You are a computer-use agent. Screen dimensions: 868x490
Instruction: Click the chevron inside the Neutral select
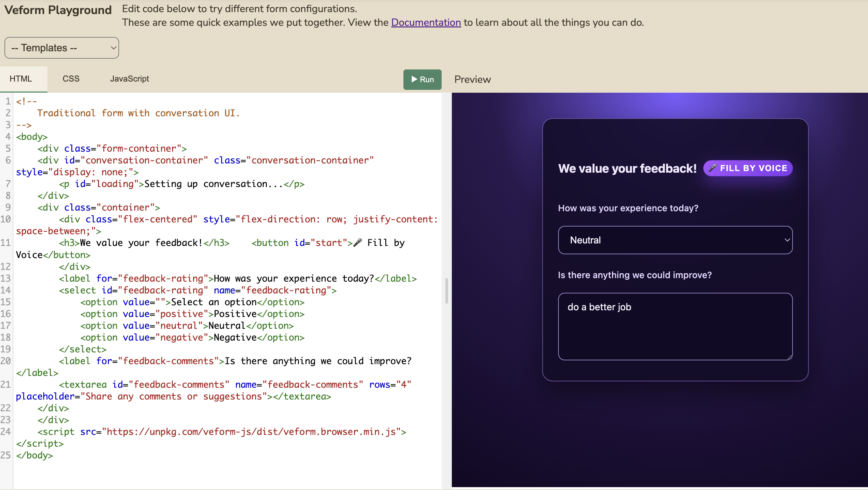pos(787,240)
